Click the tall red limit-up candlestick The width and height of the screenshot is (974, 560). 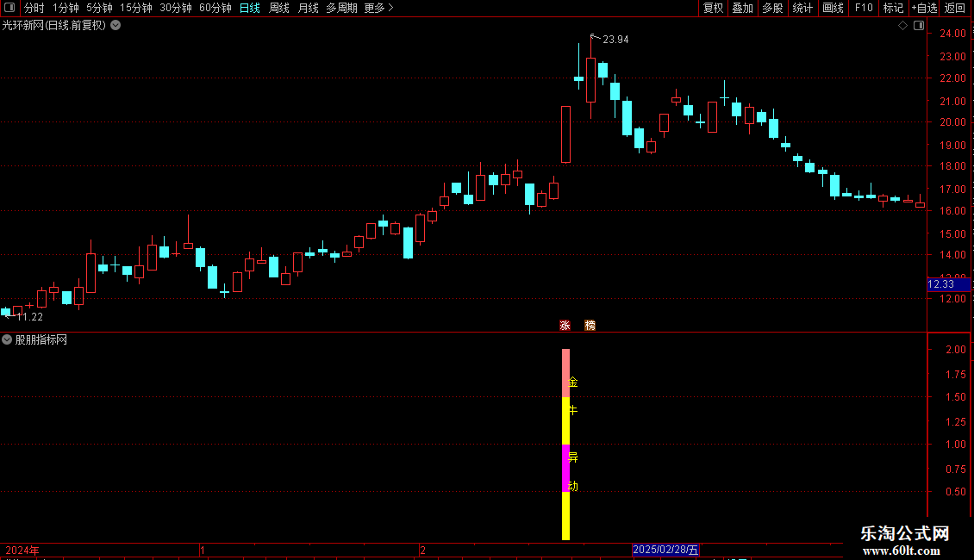(x=566, y=134)
